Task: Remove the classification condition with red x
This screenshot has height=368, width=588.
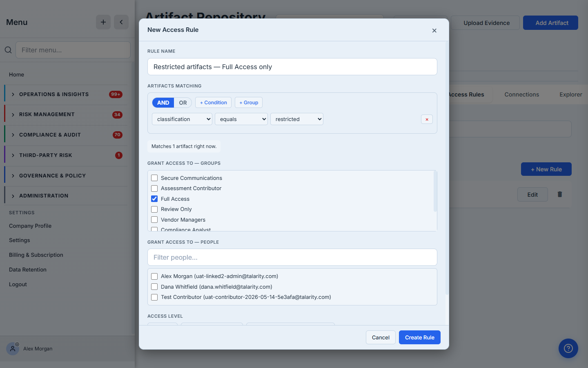Action: pyautogui.click(x=427, y=119)
